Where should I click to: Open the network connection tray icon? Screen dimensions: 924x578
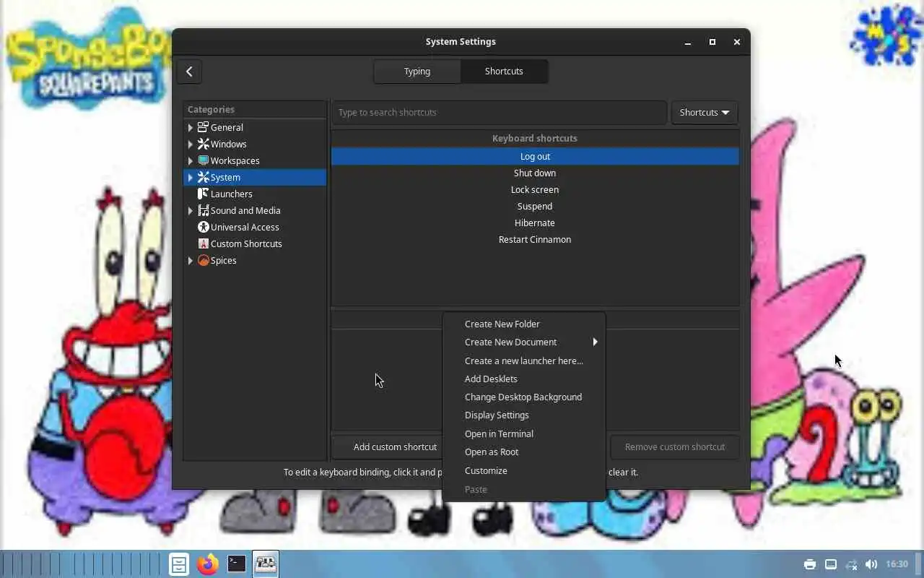point(851,564)
